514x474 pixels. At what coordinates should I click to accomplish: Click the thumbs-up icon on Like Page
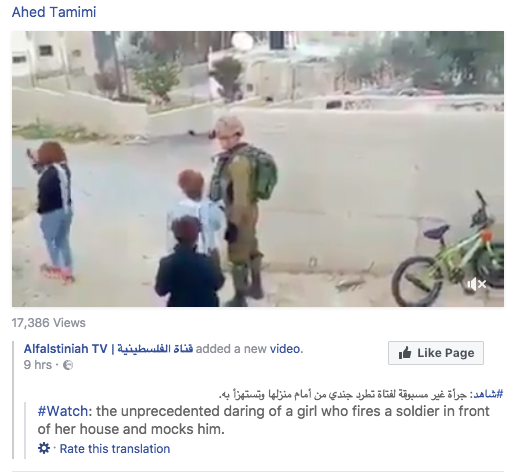pyautogui.click(x=405, y=353)
